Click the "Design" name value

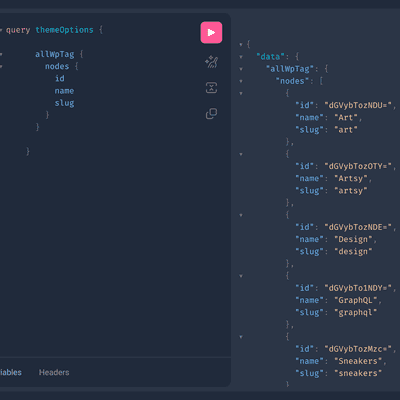point(353,239)
